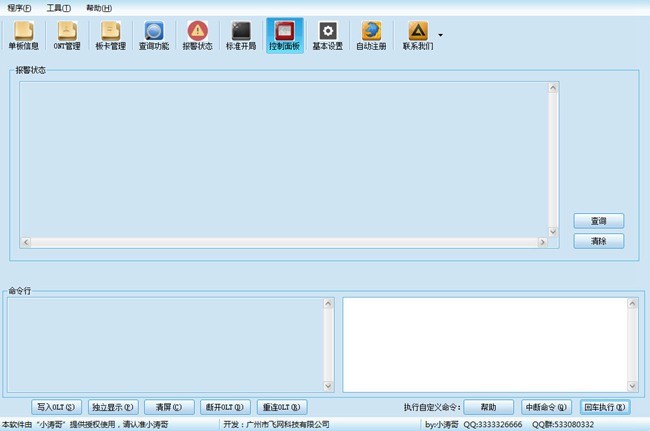Open the 查询功能 magnifier icon
The image size is (650, 431).
tap(154, 36)
